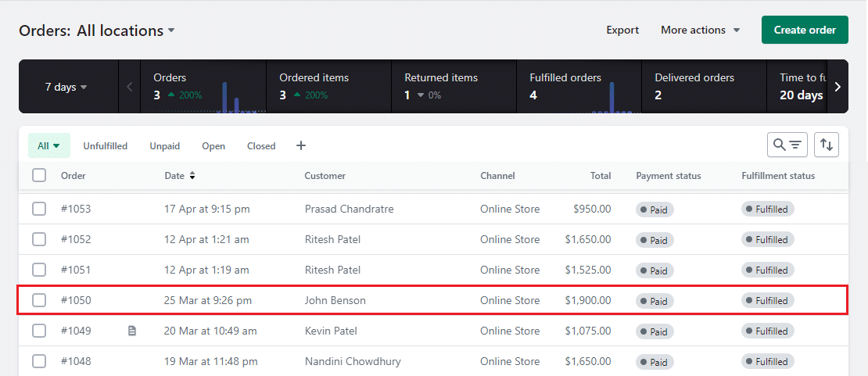Tick the checkbox for order #1053
The image size is (868, 376).
coord(39,209)
